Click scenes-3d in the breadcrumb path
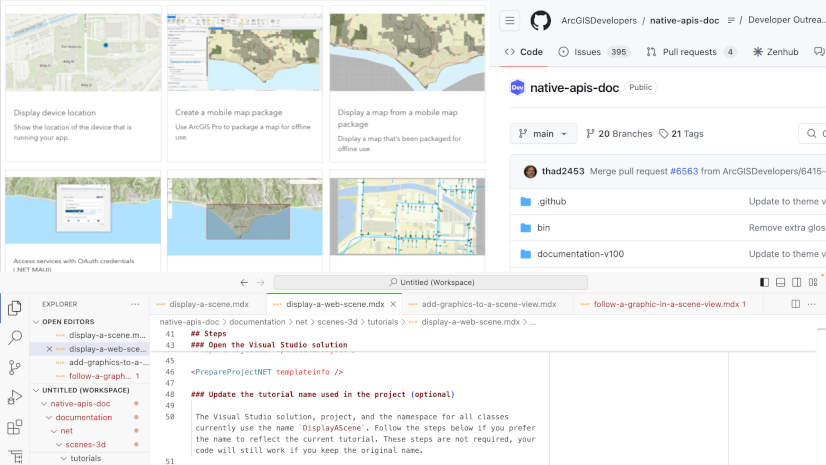 point(337,322)
